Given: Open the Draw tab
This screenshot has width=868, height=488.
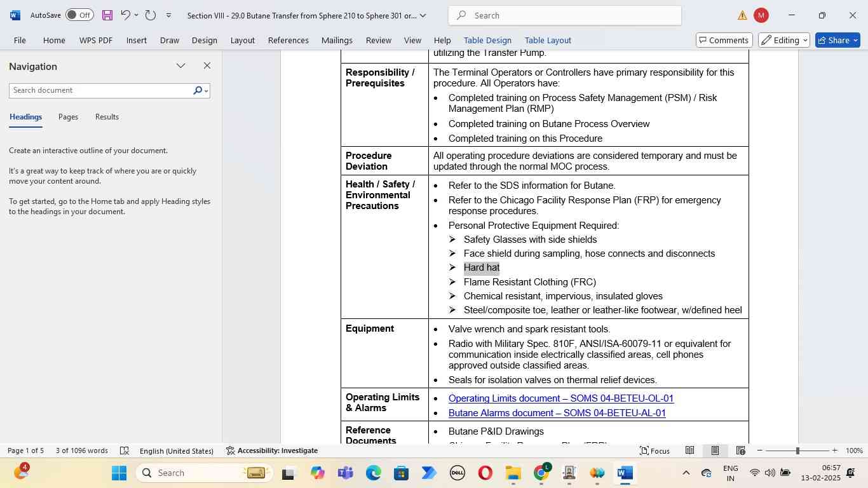Looking at the screenshot, I should (170, 40).
